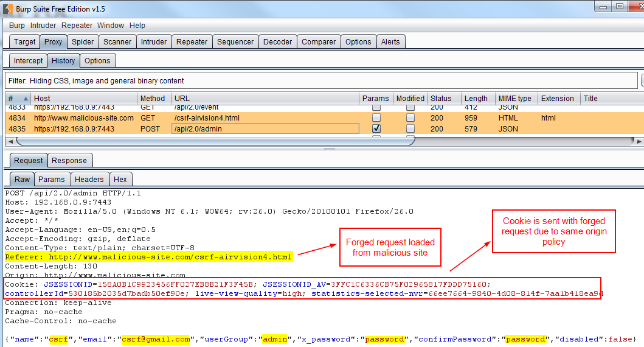Select the Request tab
644x347 pixels.
click(x=28, y=160)
